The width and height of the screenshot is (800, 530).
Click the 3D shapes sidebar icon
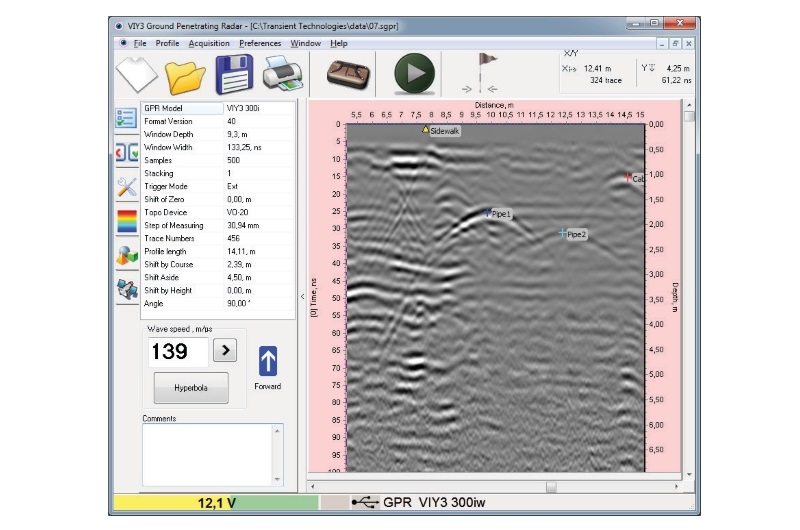pyautogui.click(x=127, y=255)
